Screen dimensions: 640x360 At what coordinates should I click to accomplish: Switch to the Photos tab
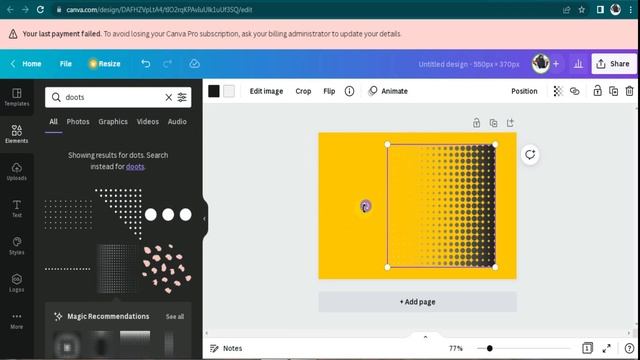coord(78,122)
